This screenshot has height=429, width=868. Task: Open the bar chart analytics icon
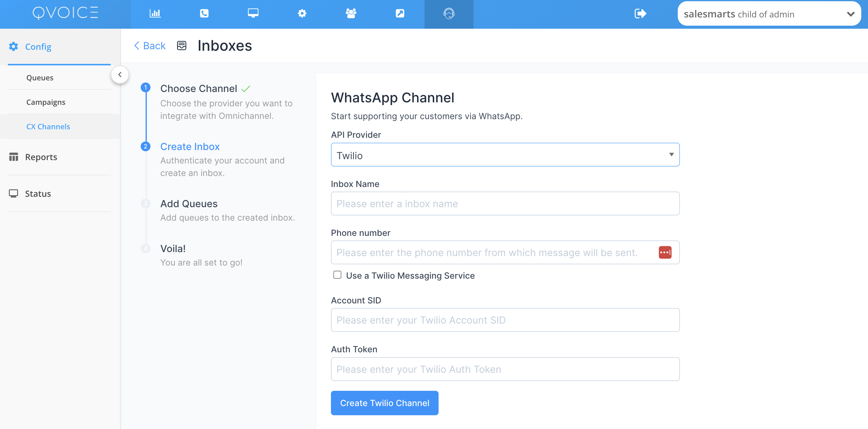[155, 13]
